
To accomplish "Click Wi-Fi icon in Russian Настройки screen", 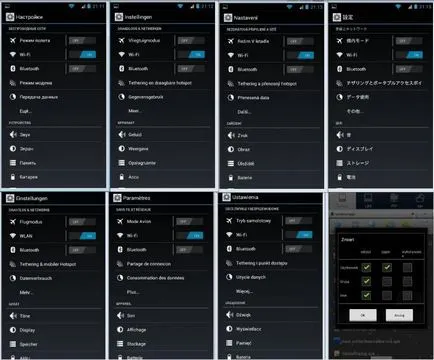I will click(x=13, y=54).
